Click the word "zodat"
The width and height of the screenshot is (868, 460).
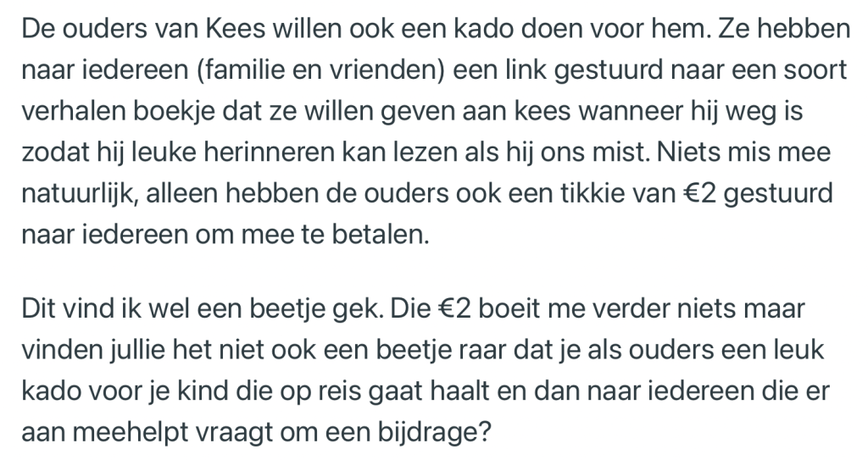[51, 152]
